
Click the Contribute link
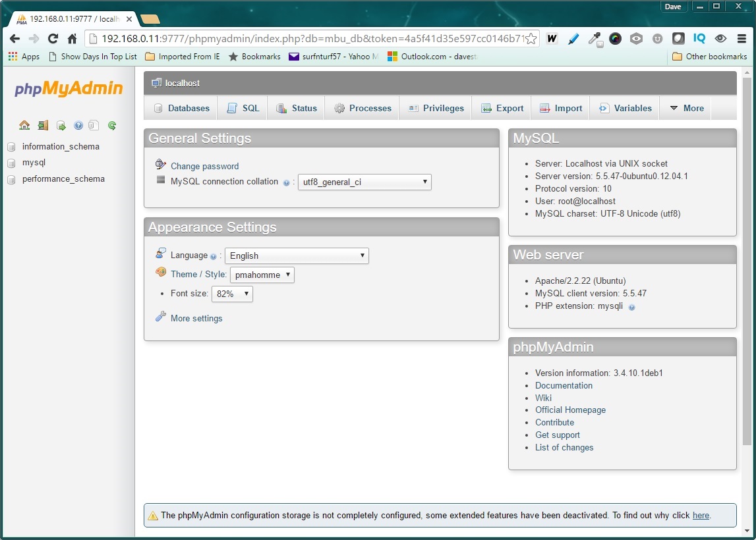[554, 423]
